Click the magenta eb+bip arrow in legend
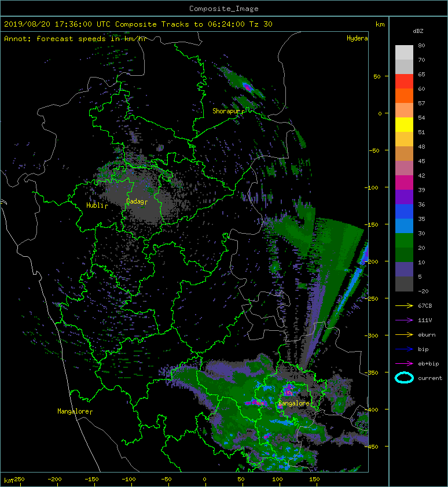Screen dimensions: 448x487 (404, 363)
